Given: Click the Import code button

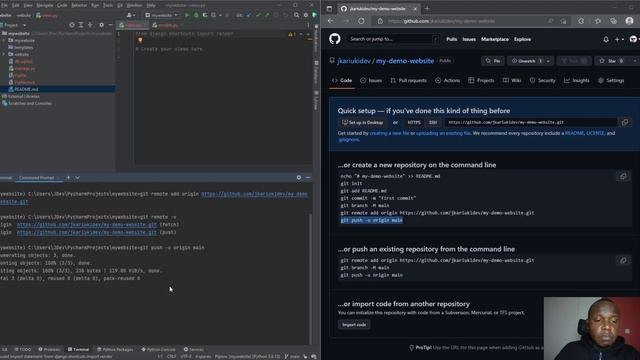Looking at the screenshot, I should tap(354, 325).
